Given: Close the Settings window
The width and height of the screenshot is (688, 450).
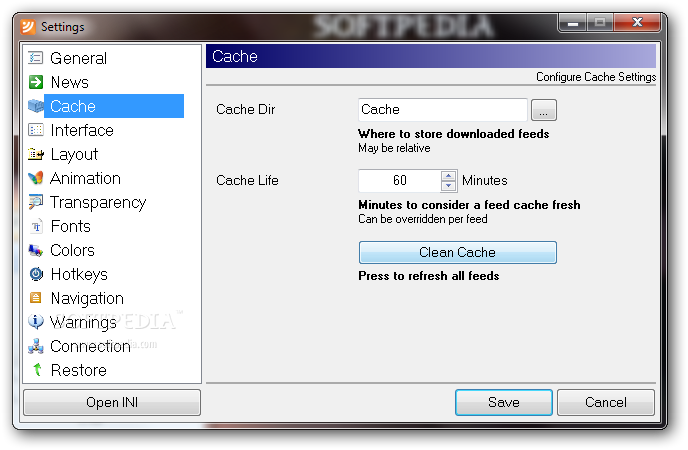Looking at the screenshot, I should 638,22.
